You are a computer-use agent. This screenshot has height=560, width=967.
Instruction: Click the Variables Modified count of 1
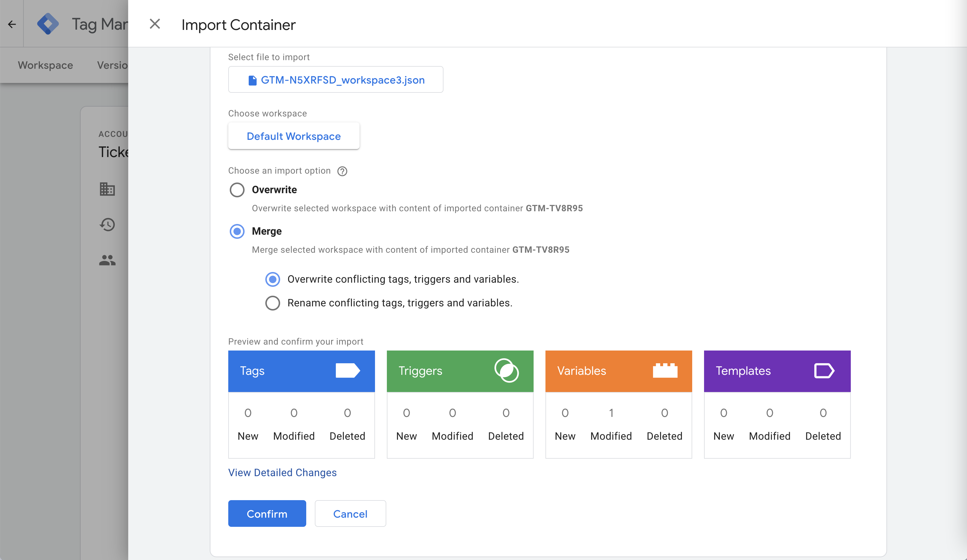(611, 413)
